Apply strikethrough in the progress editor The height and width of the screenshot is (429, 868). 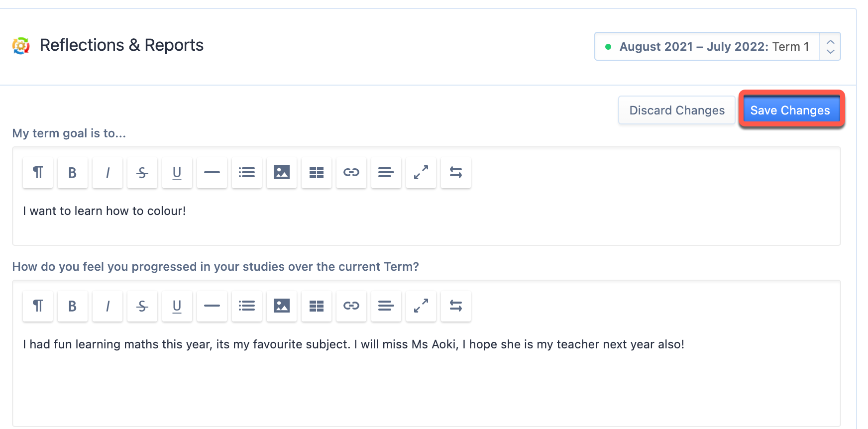click(142, 306)
